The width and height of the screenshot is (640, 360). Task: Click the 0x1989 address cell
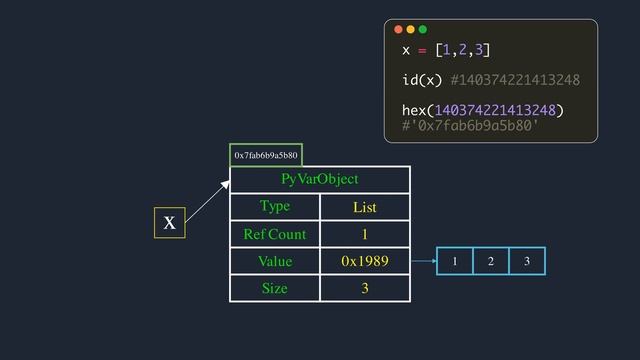click(x=365, y=261)
